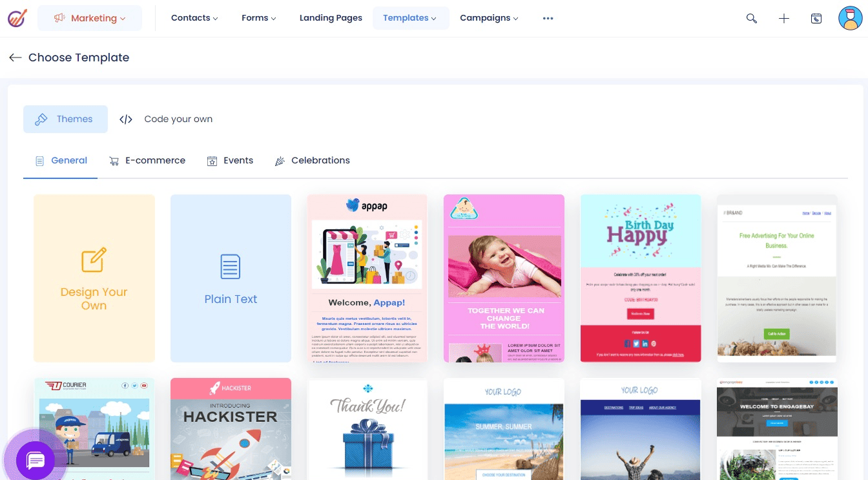Choose the Free Advertising brand template
The width and height of the screenshot is (868, 480).
pyautogui.click(x=777, y=278)
